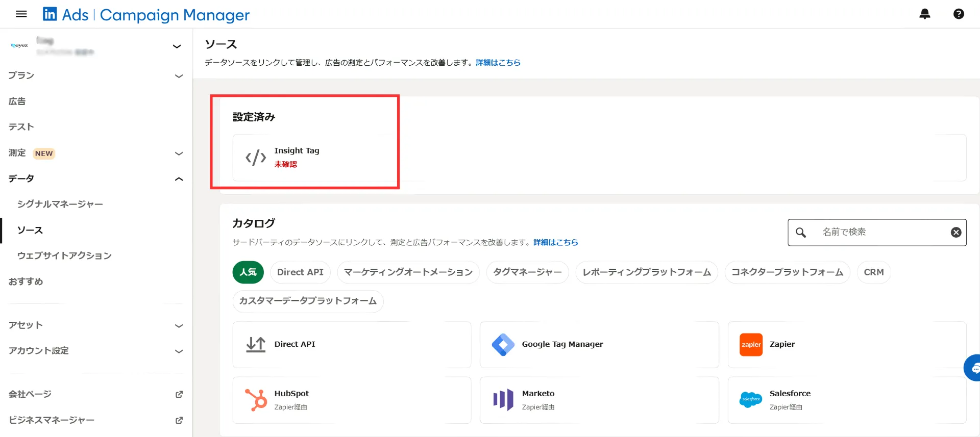Open the Zapier catalog card
The image size is (980, 437).
[847, 345]
